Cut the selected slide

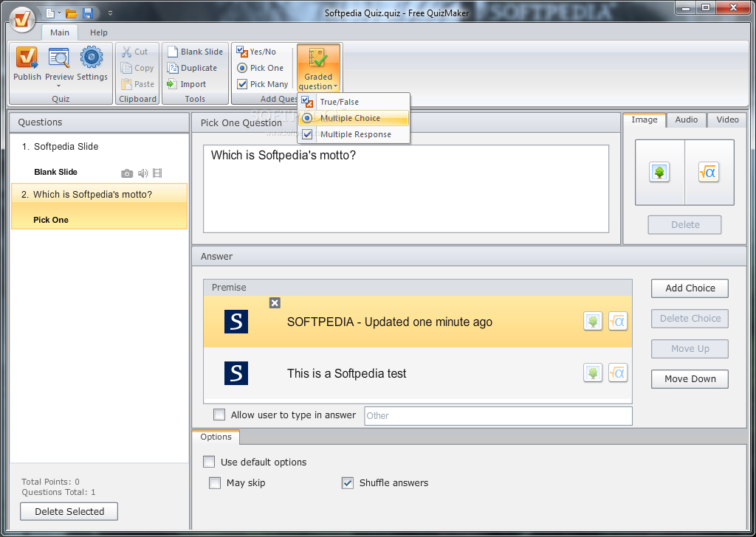(x=134, y=52)
